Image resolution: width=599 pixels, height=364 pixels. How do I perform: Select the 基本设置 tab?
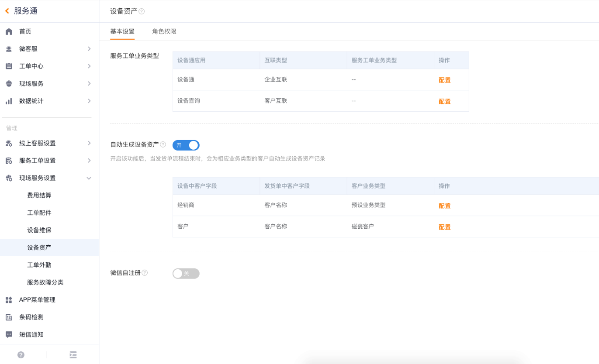pyautogui.click(x=122, y=31)
